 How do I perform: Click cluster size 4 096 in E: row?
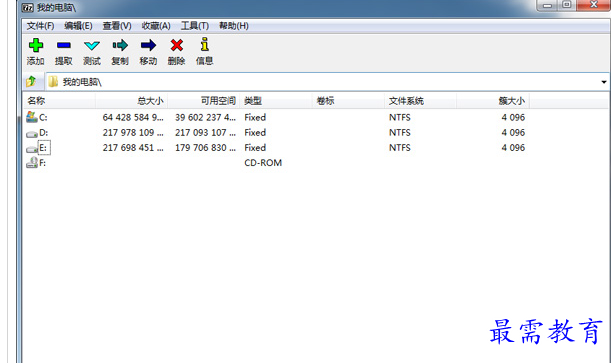pos(513,148)
